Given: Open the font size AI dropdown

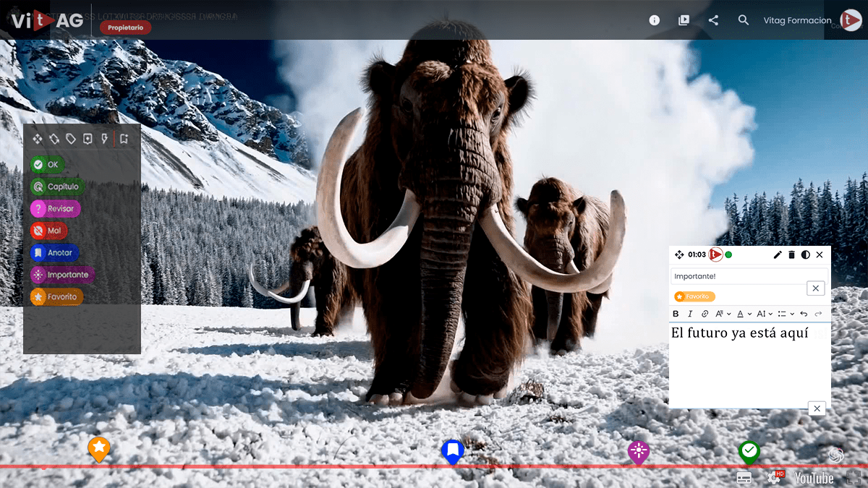Looking at the screenshot, I should click(765, 314).
